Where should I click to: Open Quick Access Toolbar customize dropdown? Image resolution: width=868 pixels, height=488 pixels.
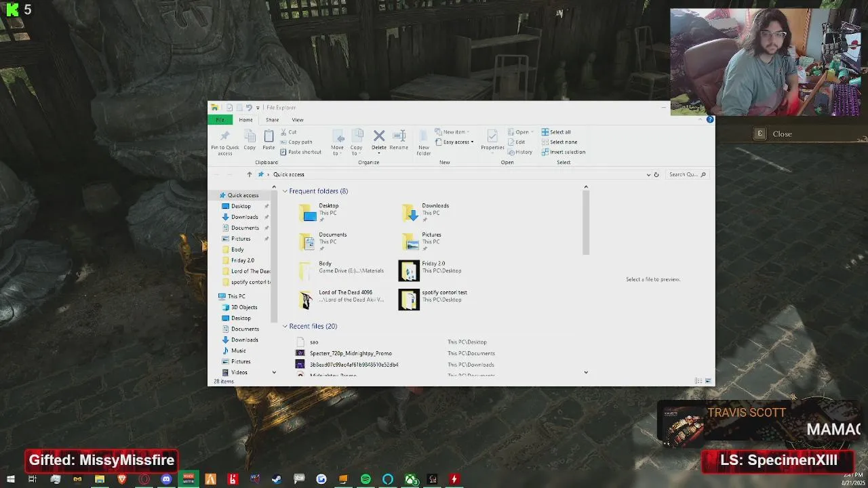pyautogui.click(x=258, y=107)
